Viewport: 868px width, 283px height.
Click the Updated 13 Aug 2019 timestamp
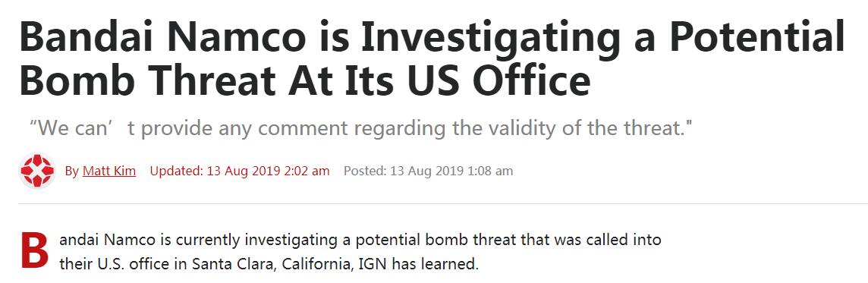[x=240, y=171]
